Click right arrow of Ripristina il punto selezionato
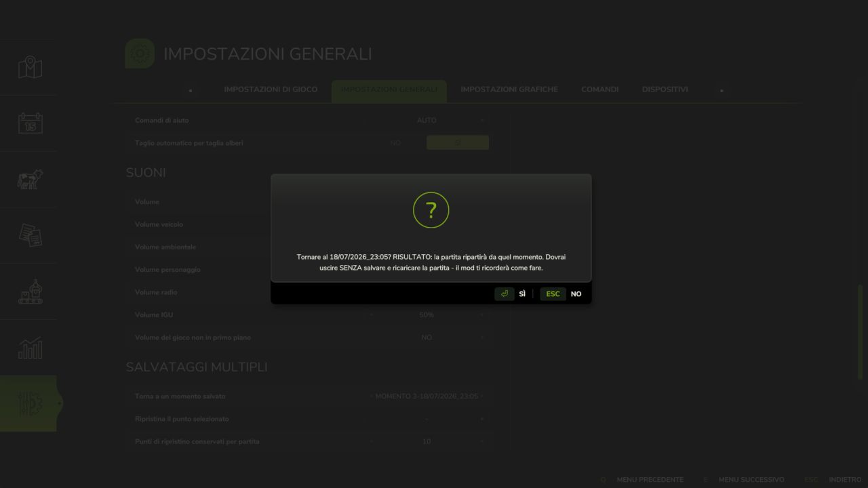The width and height of the screenshot is (868, 488). 482,419
